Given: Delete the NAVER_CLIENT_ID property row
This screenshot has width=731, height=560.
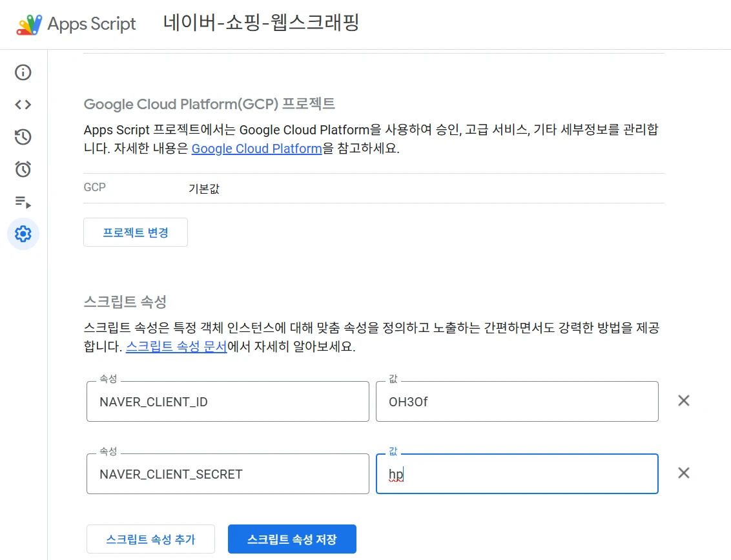Looking at the screenshot, I should (x=684, y=400).
